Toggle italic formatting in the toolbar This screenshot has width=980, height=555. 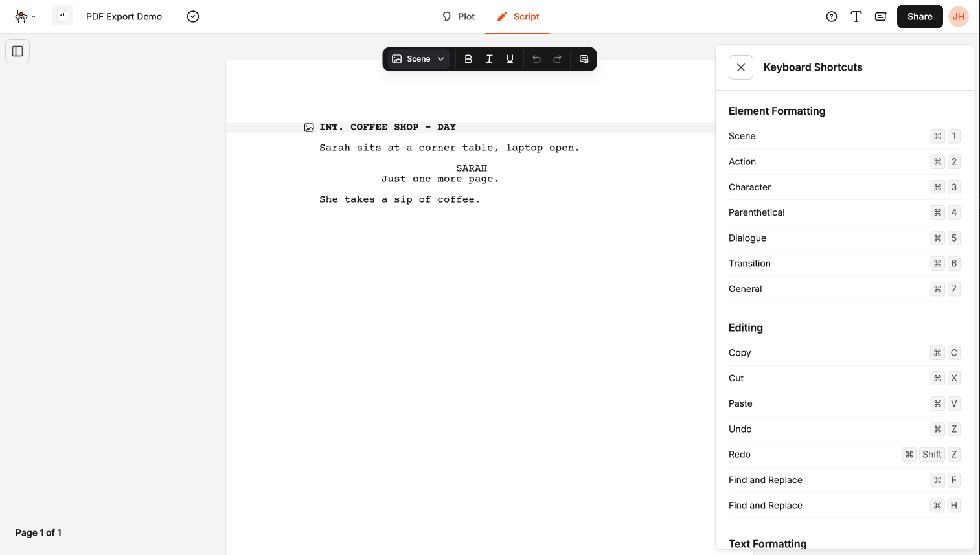click(x=489, y=59)
